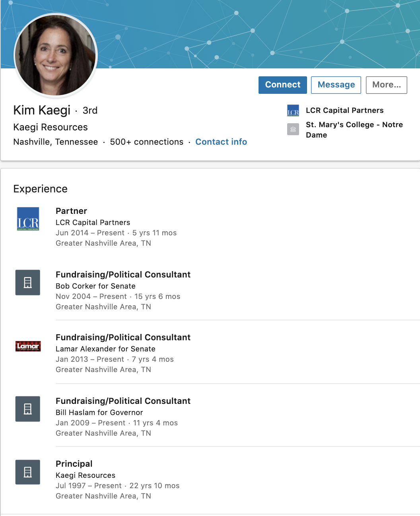Click the circular profile photo

56,56
